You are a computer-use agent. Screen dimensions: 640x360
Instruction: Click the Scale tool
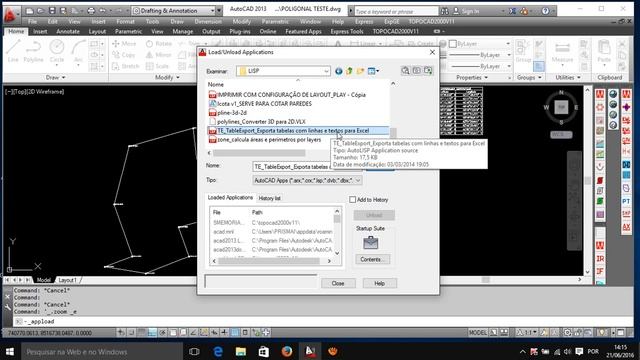tap(158, 66)
